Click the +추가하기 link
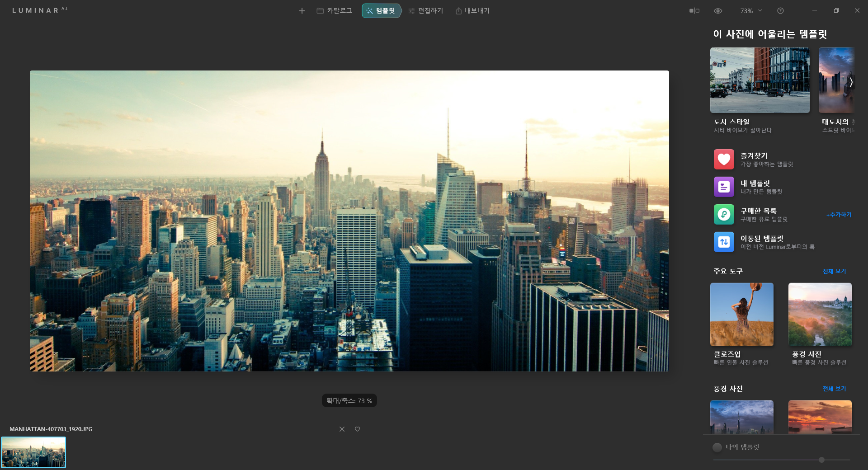The height and width of the screenshot is (470, 868). coord(839,215)
